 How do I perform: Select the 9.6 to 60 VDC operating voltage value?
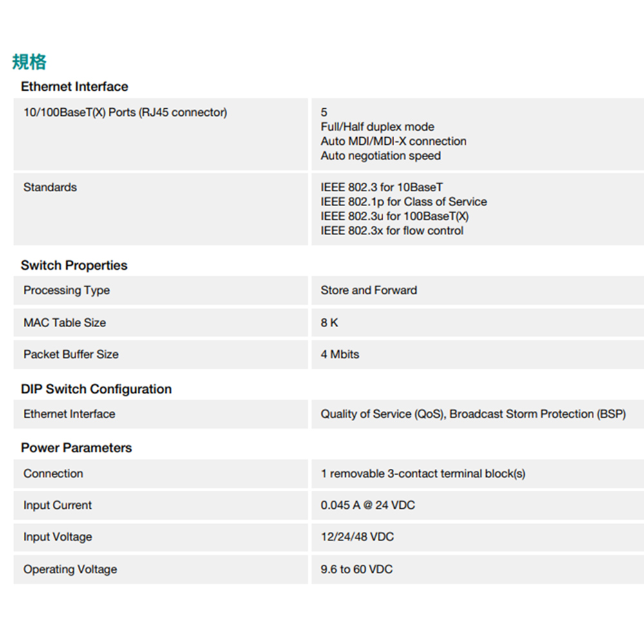tap(356, 569)
